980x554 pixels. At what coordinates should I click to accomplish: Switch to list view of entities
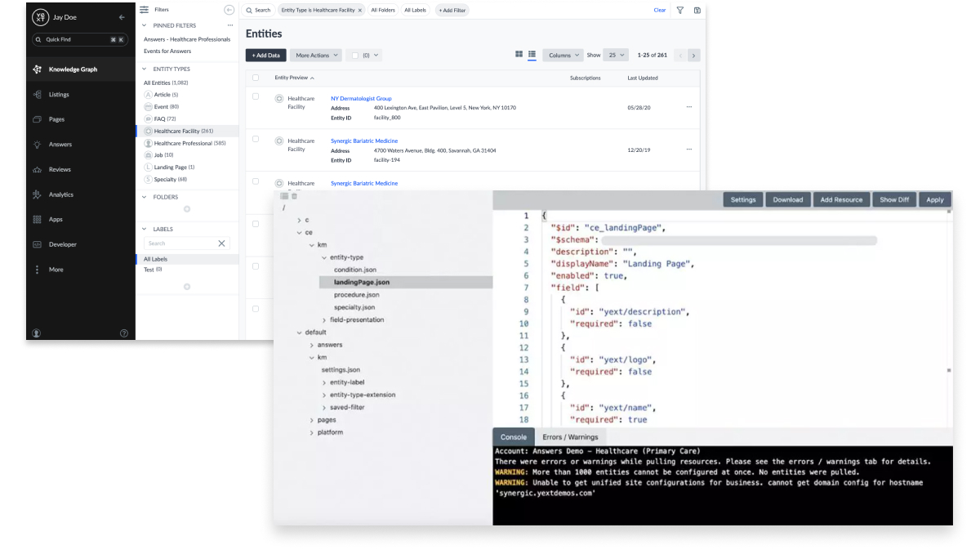[532, 55]
